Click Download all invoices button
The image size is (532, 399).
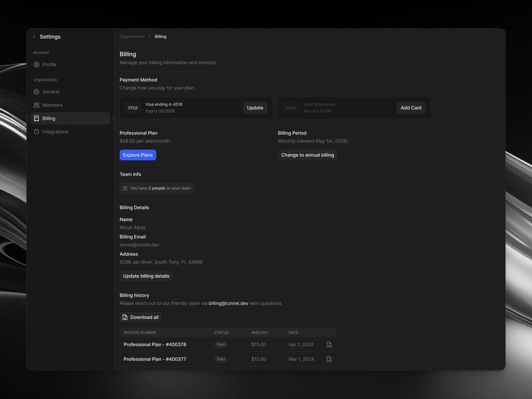[141, 317]
